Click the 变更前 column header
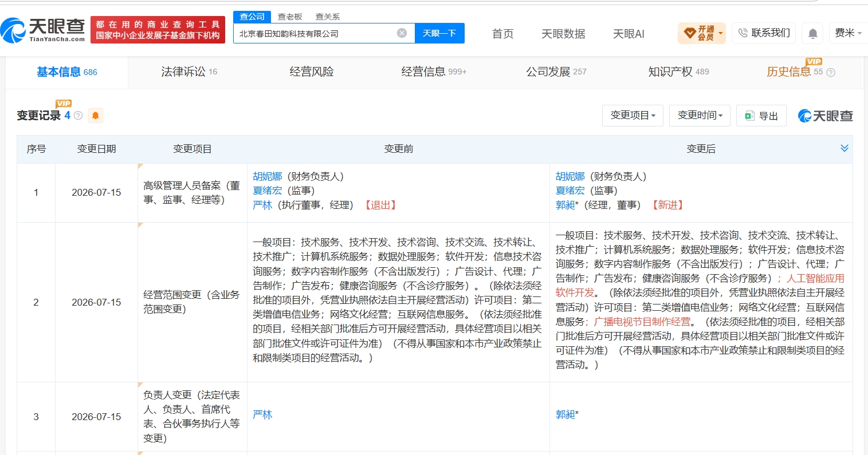 point(398,149)
